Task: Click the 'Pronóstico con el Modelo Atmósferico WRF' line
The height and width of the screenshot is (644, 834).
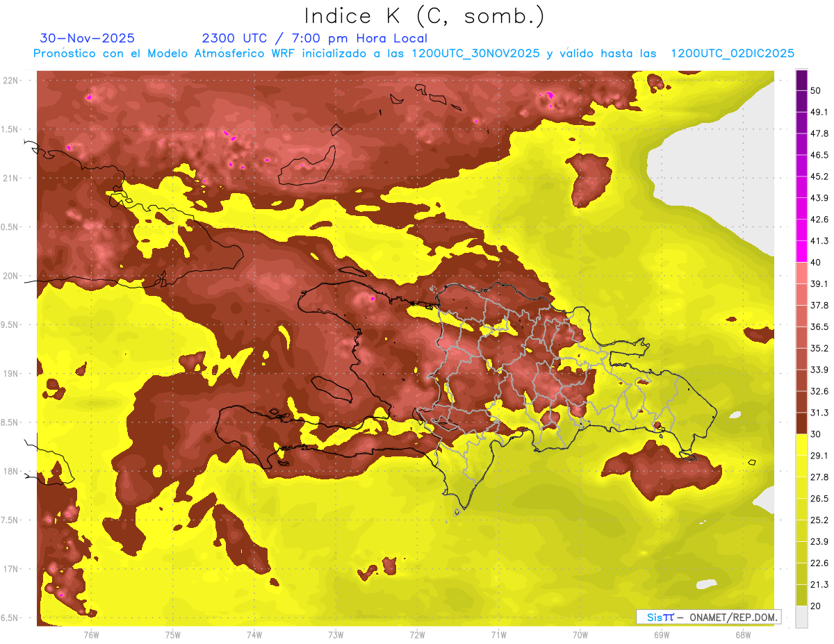Action: pos(414,53)
